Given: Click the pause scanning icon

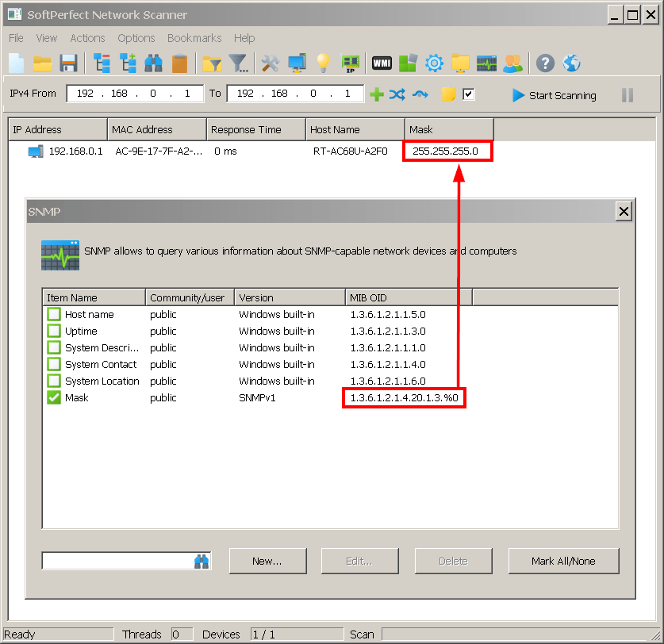Looking at the screenshot, I should (x=628, y=95).
